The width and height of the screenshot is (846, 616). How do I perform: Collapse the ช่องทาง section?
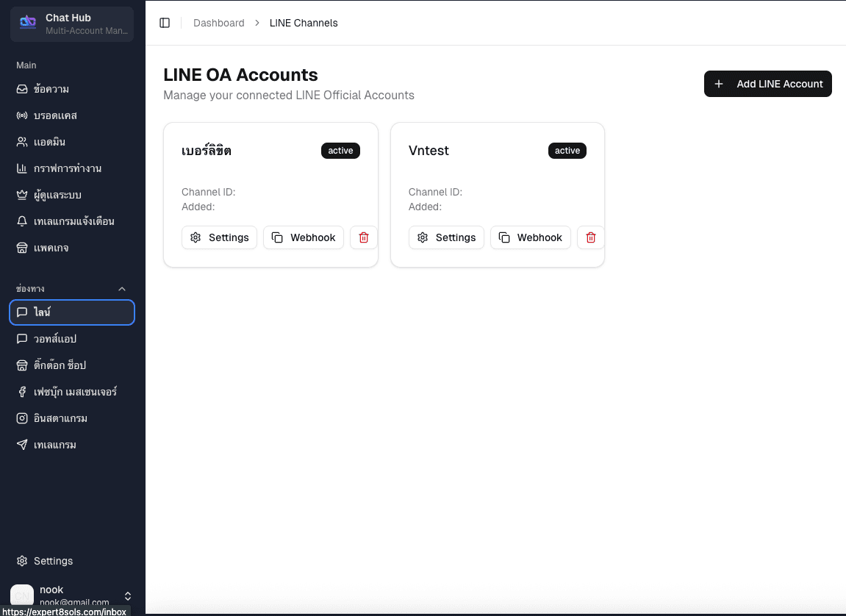122,288
